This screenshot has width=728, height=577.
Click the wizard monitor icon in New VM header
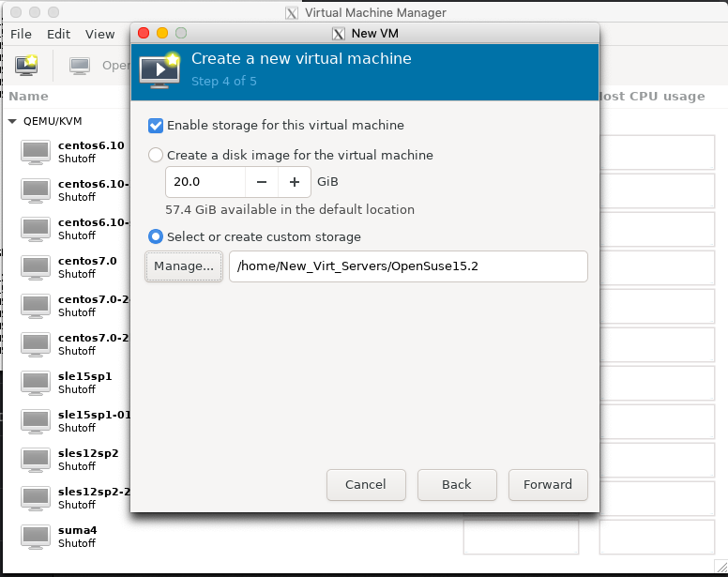tap(159, 70)
